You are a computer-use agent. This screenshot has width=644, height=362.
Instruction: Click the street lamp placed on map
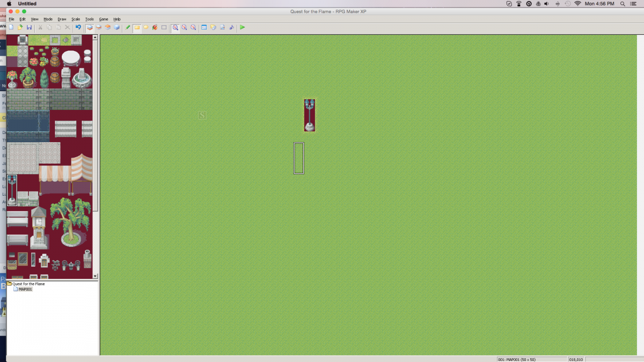pos(310,115)
